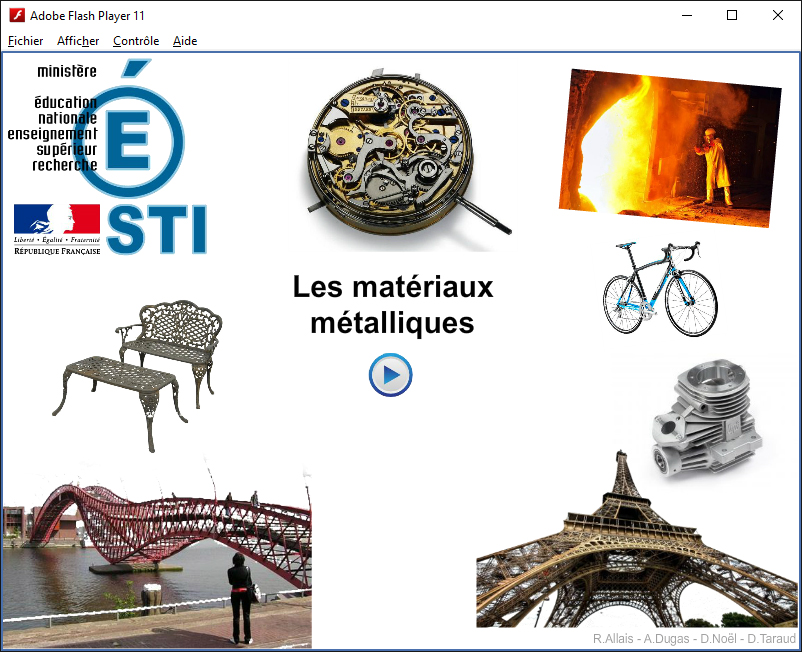Open the Fichier menu
802x652 pixels.
pyautogui.click(x=26, y=41)
